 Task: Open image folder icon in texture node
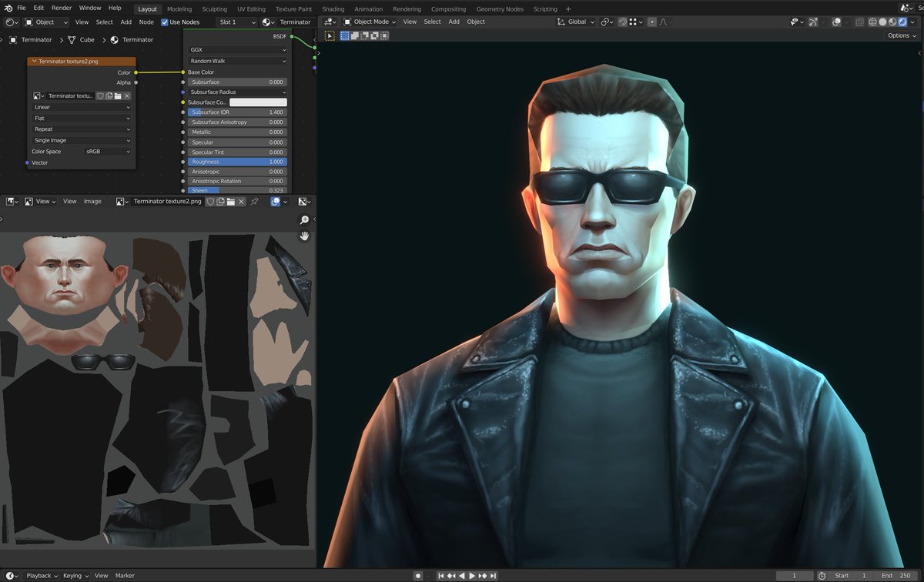point(118,96)
